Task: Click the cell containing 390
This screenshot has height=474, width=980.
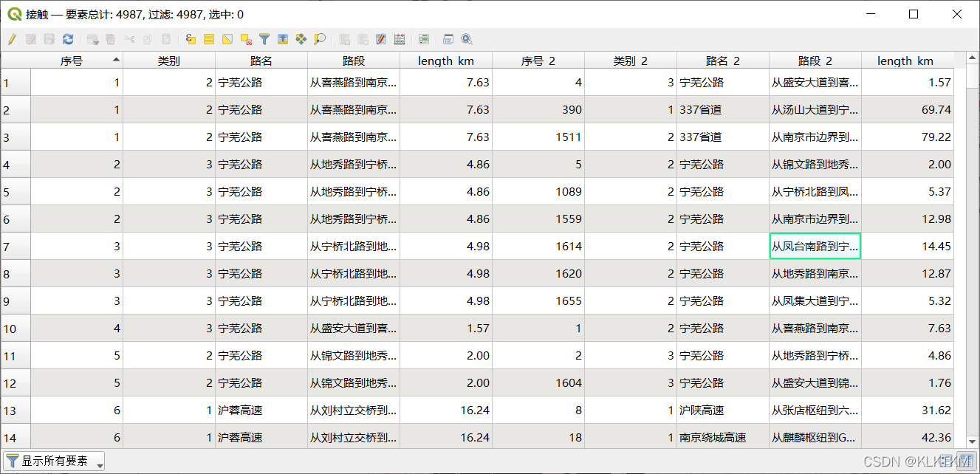Action: pyautogui.click(x=538, y=109)
